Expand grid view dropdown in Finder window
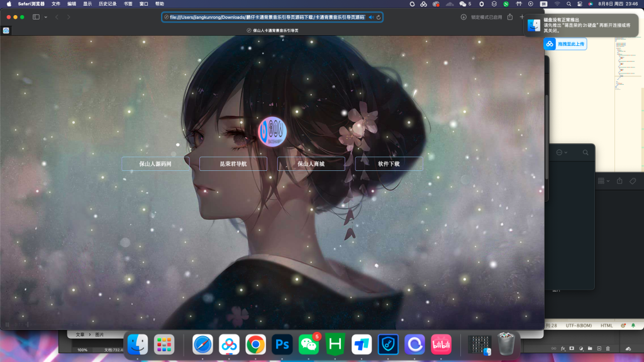 (x=603, y=181)
